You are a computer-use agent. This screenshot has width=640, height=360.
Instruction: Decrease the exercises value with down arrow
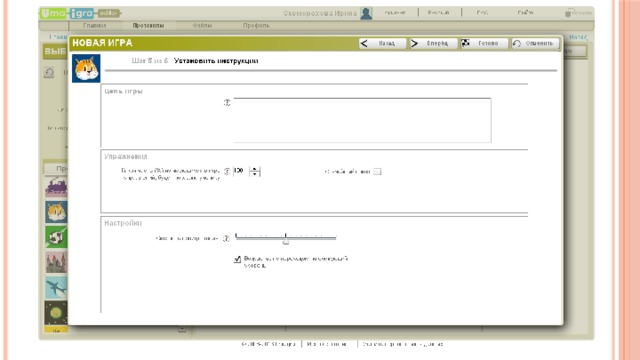(255, 174)
